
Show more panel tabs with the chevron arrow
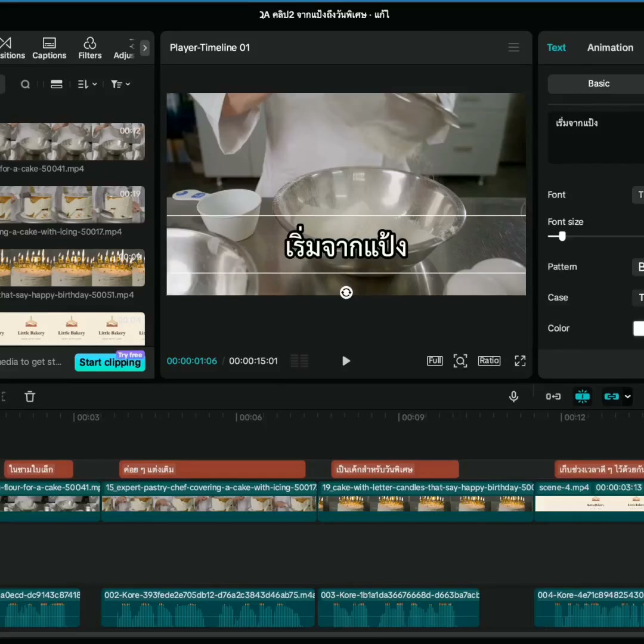point(144,48)
